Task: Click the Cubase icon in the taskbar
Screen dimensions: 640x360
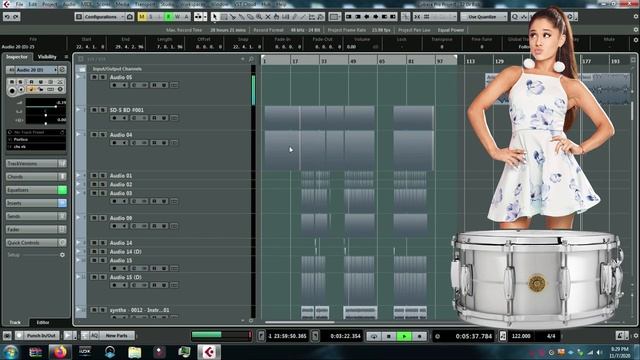Action: pos(209,352)
